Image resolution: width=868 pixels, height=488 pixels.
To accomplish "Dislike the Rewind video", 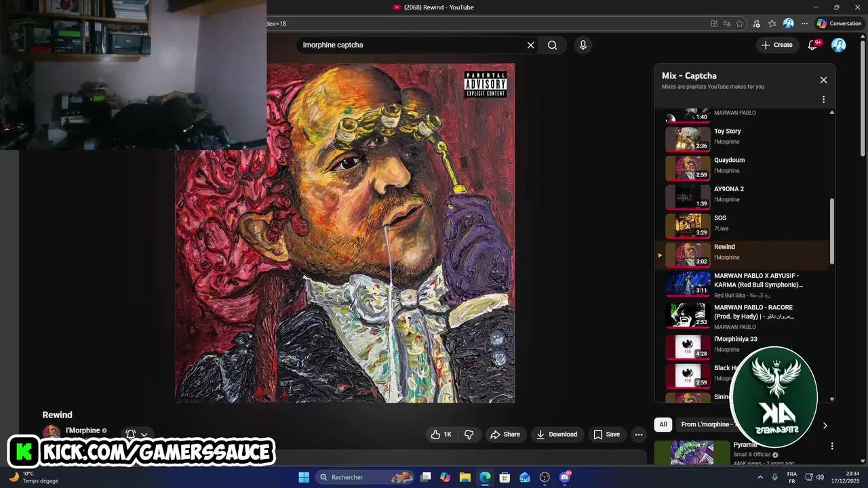I will 469,434.
